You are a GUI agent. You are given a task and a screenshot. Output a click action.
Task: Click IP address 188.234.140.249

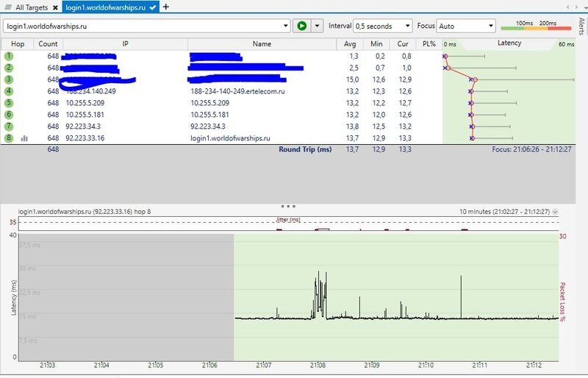pos(90,91)
